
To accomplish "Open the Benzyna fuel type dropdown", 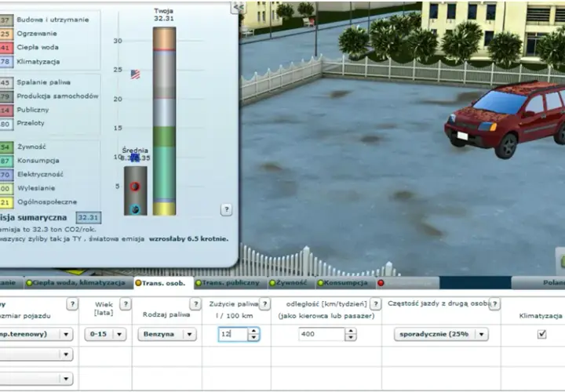I will coord(167,335).
